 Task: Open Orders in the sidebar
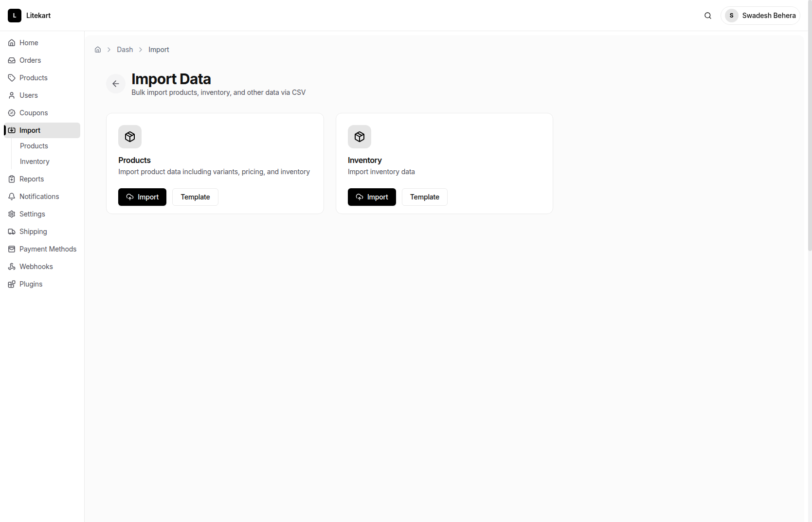42,60
